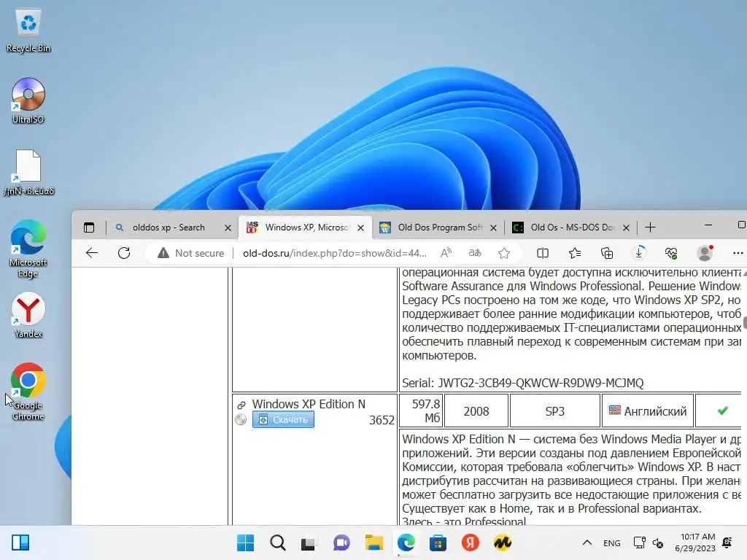Open Edge Settings and more menu
The width and height of the screenshot is (747, 560).
coord(738,253)
